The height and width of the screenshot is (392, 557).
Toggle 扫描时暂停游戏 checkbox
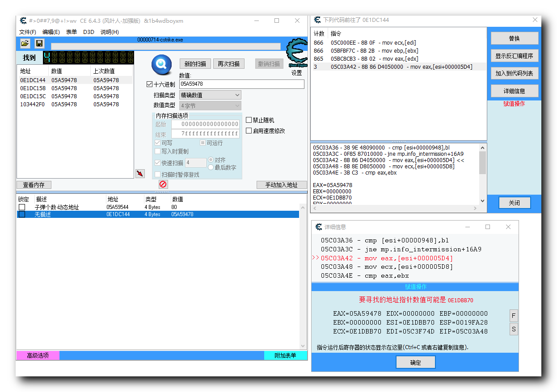(157, 175)
